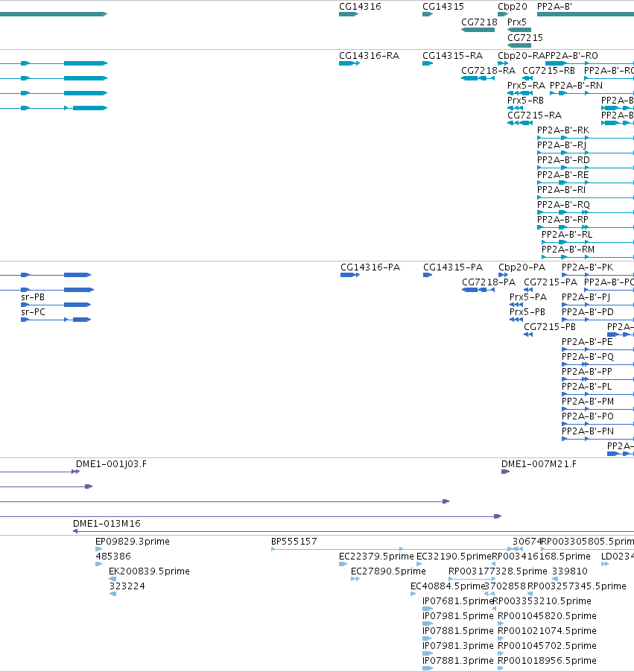The image size is (634, 672).
Task: Select the PP2A-B'-PN protein
Action: point(588,431)
